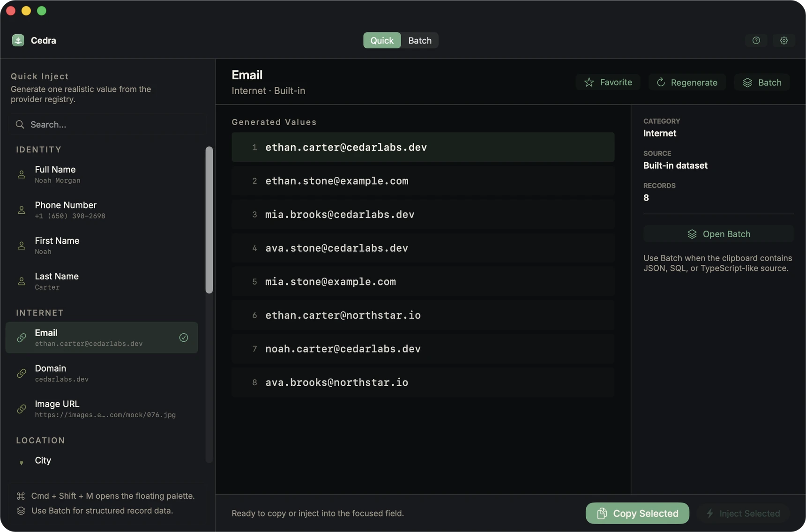Viewport: 806px width, 532px height.
Task: Click the Built-in dataset source value
Action: pyautogui.click(x=675, y=165)
